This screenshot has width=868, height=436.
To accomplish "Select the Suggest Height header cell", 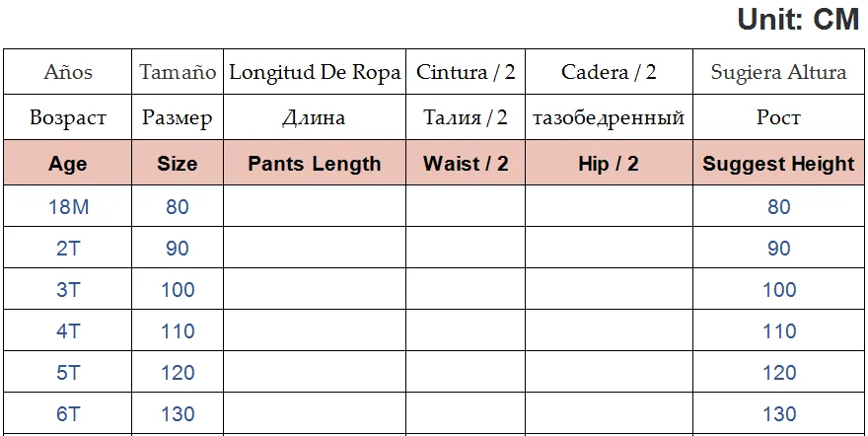I will [x=778, y=164].
